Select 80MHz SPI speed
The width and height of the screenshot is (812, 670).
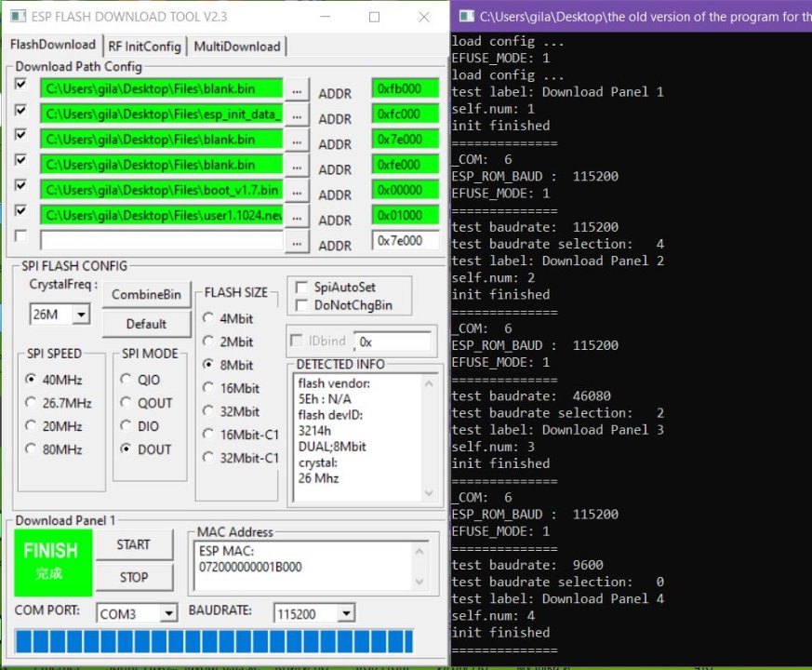tap(54, 449)
